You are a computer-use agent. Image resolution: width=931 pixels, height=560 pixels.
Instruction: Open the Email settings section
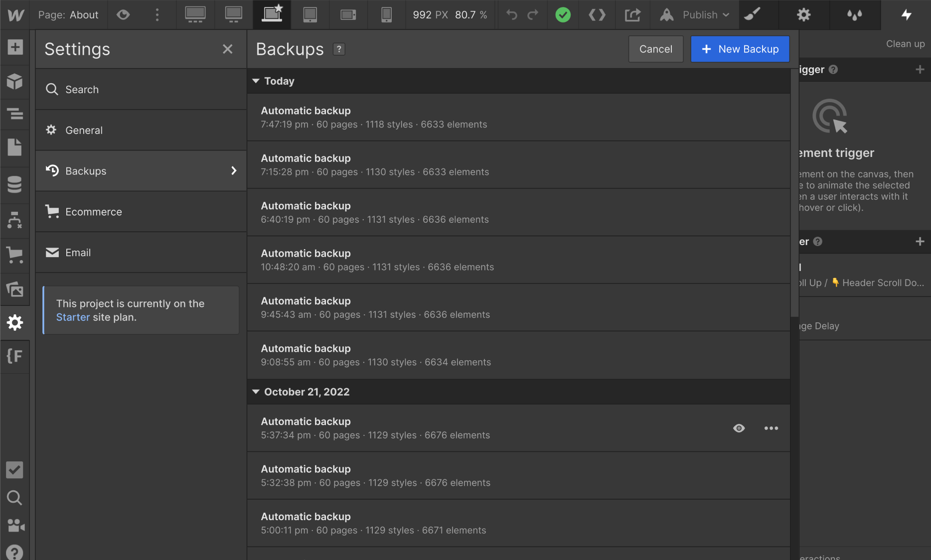click(78, 253)
